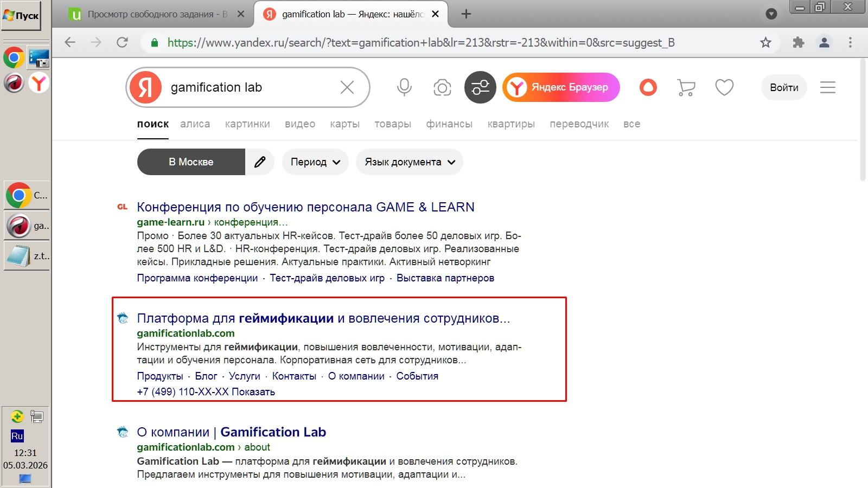
Task: Open the Блог sitelink
Action: [206, 376]
